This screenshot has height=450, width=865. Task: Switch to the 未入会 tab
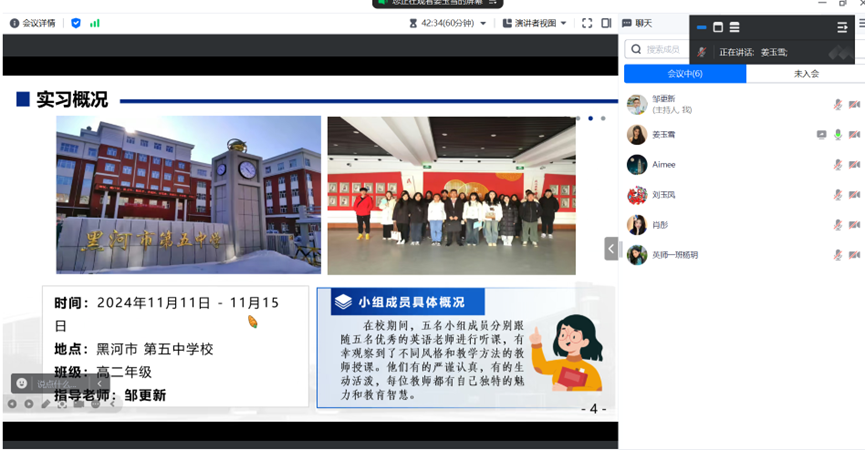(806, 74)
